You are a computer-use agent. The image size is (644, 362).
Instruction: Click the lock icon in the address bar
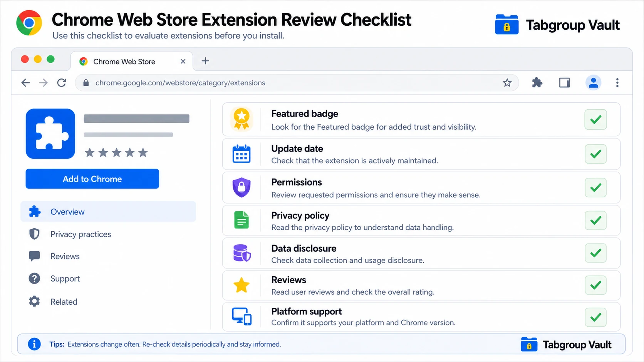coord(86,83)
